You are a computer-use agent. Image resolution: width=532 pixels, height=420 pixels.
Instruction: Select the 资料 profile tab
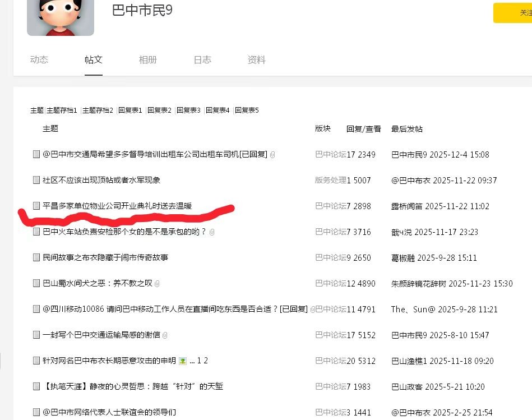pyautogui.click(x=256, y=60)
